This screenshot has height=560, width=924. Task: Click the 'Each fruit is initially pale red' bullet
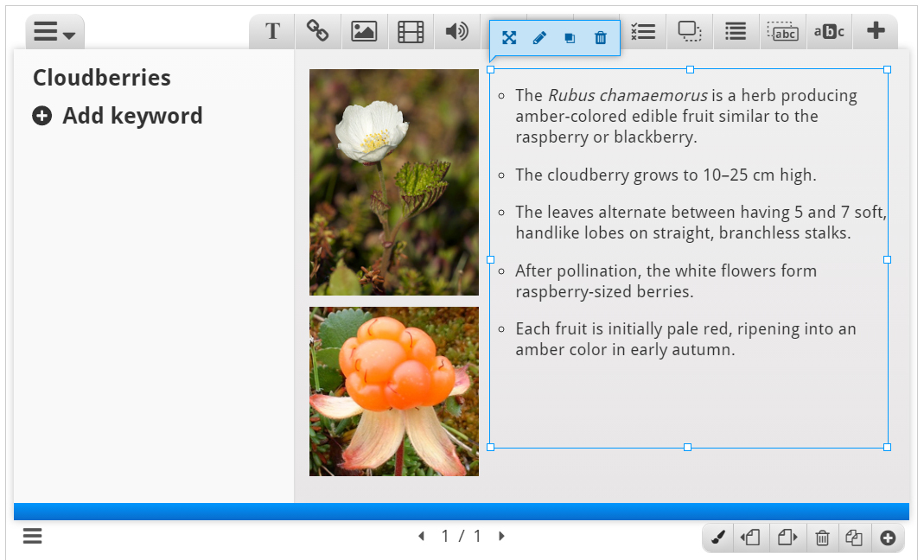[685, 339]
